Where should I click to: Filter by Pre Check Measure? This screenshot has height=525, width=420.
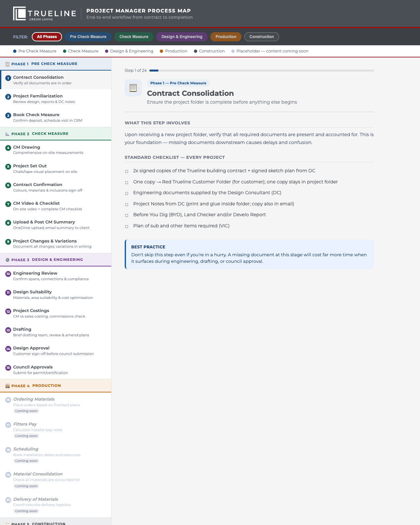[88, 37]
